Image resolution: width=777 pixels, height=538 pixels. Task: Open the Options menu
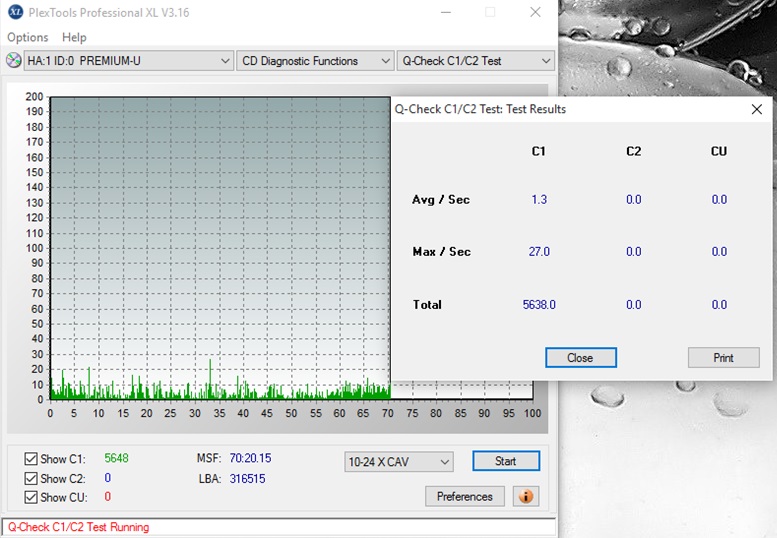pos(28,37)
